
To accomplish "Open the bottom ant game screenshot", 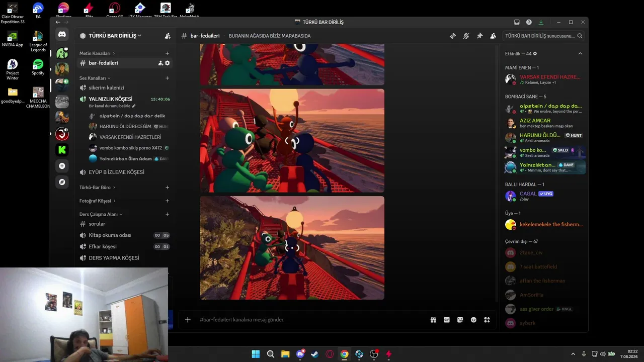I will 292,248.
